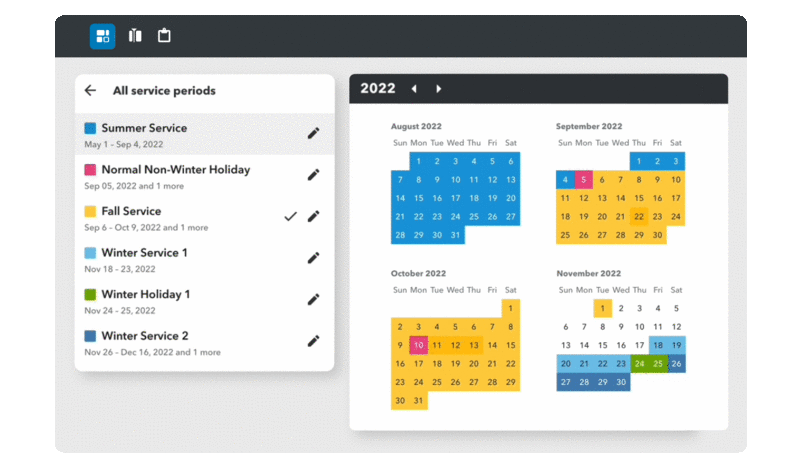Select November 24 green date cell
Screen dimensions: 800x467
pos(639,364)
